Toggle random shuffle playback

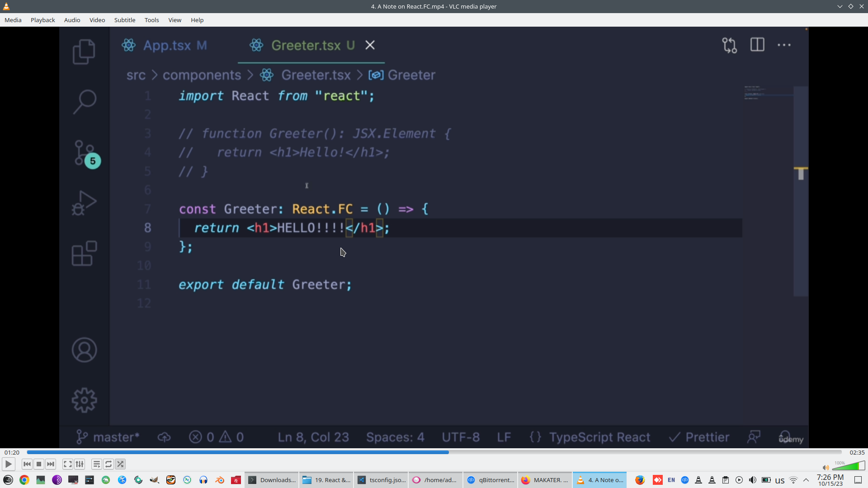[x=120, y=464]
